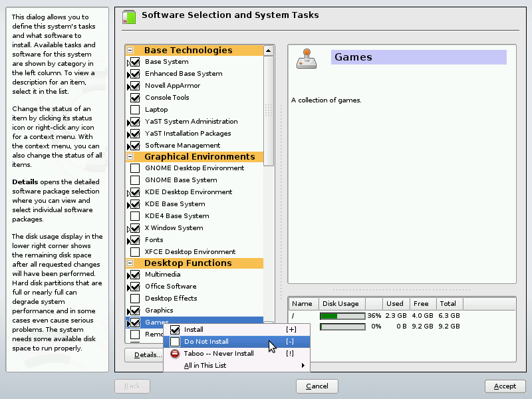Check the XFCE Desktop Environment box
Screen dimensions: 532x399
point(135,252)
